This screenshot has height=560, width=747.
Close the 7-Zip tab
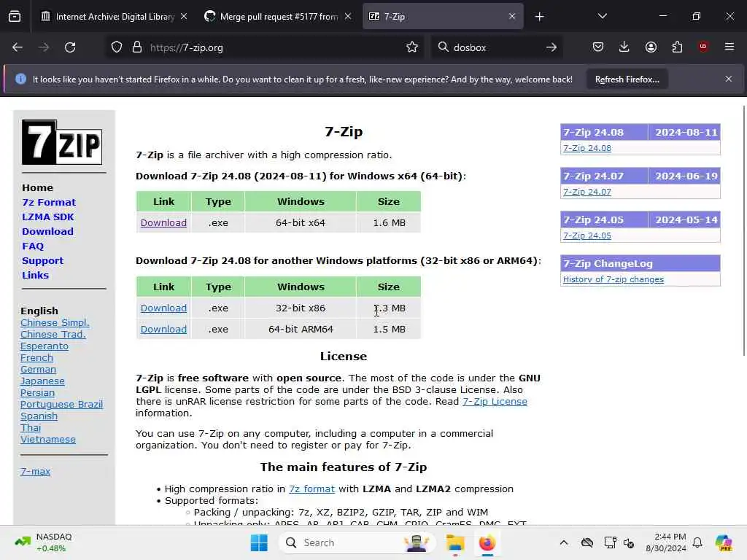(512, 16)
